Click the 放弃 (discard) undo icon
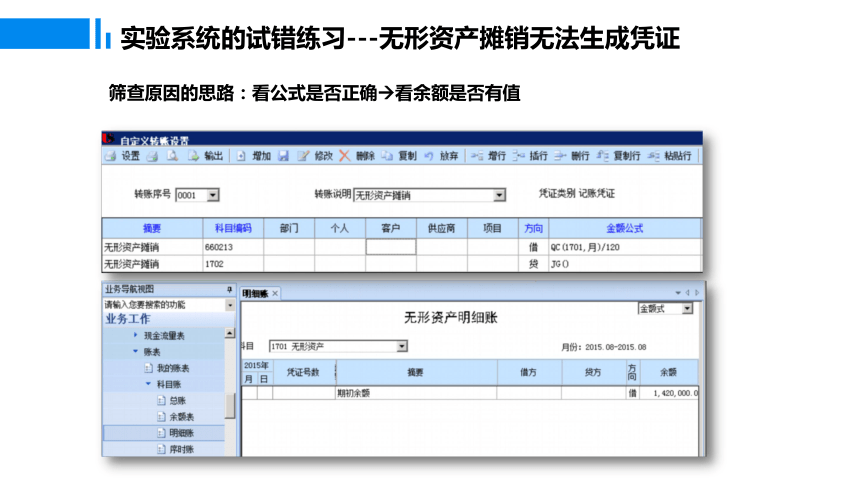Viewport: 860px width, 484px height. tap(429, 156)
